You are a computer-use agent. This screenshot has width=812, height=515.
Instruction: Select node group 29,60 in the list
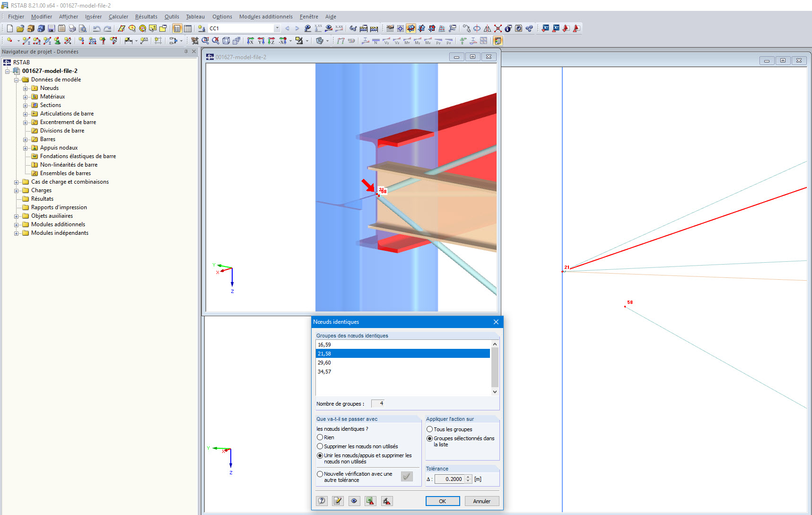[403, 363]
